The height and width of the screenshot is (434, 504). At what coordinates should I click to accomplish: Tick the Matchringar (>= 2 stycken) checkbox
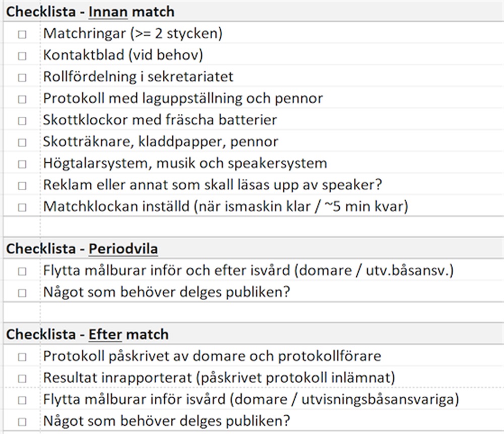[x=22, y=34]
